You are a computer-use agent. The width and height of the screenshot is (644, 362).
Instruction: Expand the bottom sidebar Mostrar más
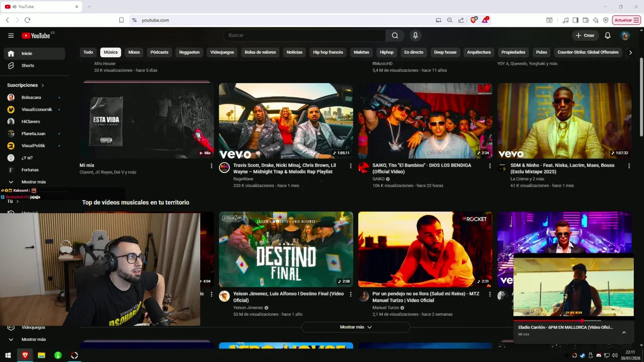(34, 339)
